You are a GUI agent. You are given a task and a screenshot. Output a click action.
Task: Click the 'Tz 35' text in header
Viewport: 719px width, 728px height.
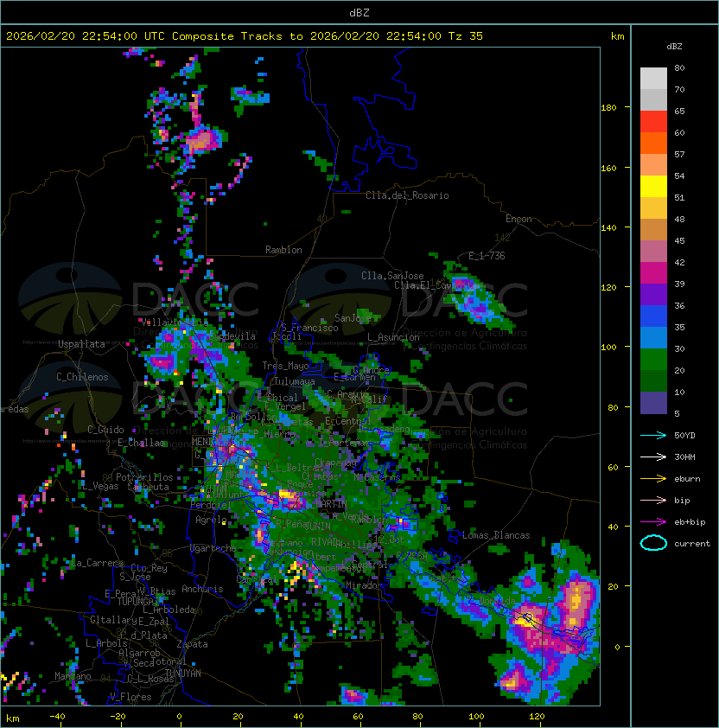coord(466,36)
